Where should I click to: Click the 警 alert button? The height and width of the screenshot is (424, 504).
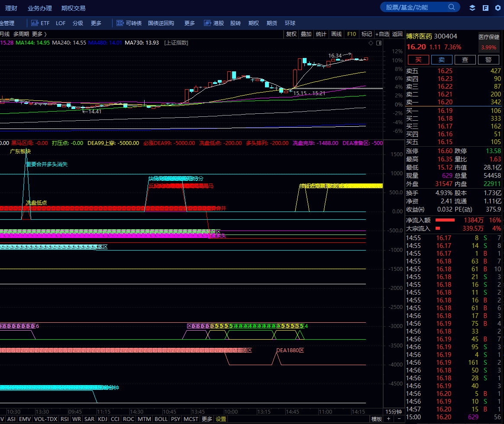pos(488,60)
